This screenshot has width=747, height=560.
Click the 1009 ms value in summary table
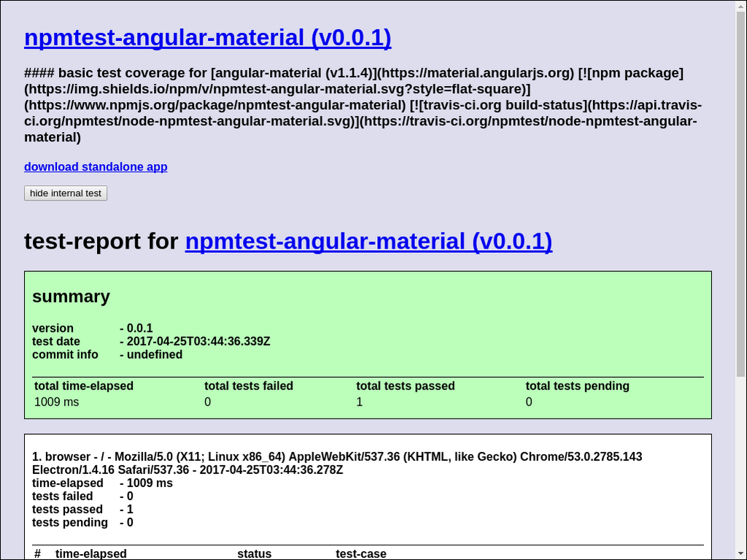click(56, 402)
